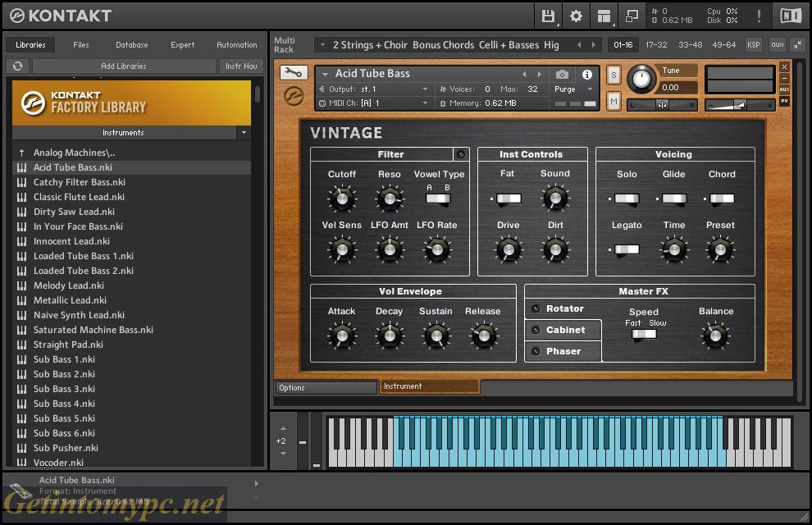The image size is (812, 525).
Task: Enable the Rotator effect
Action: [x=536, y=308]
